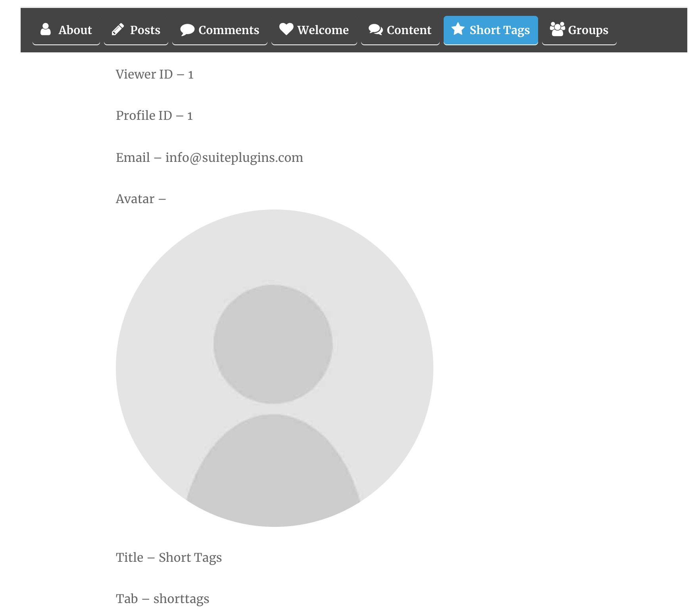Switch to the Groups tab

pos(579,31)
